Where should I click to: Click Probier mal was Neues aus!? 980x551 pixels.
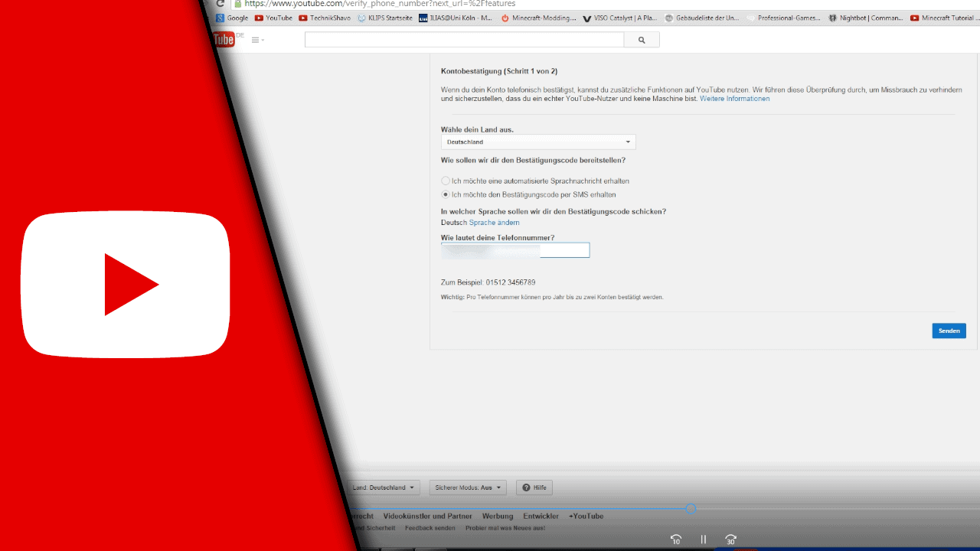(505, 528)
